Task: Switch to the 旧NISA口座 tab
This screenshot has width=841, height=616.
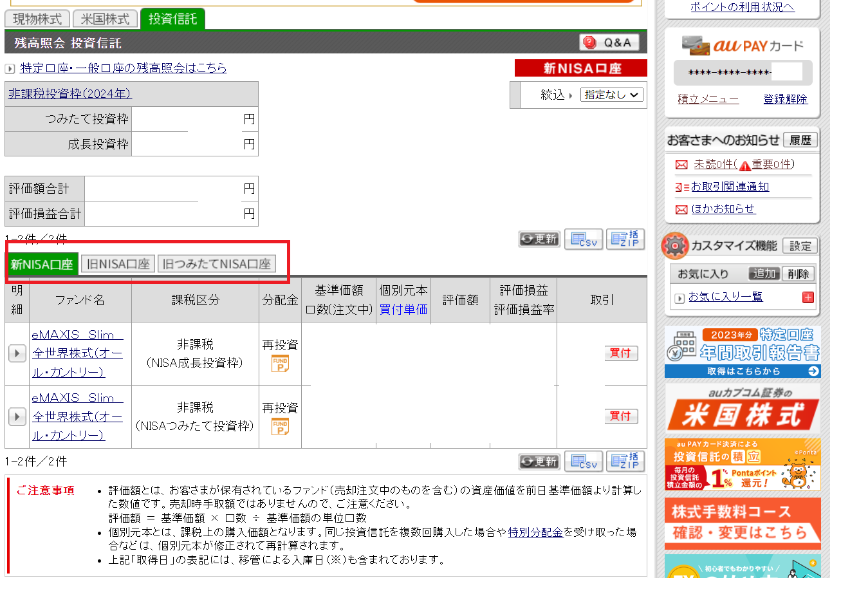Action: pos(118,264)
